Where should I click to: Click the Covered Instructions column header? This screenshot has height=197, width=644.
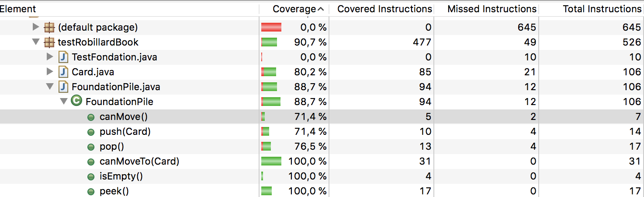[x=384, y=9]
